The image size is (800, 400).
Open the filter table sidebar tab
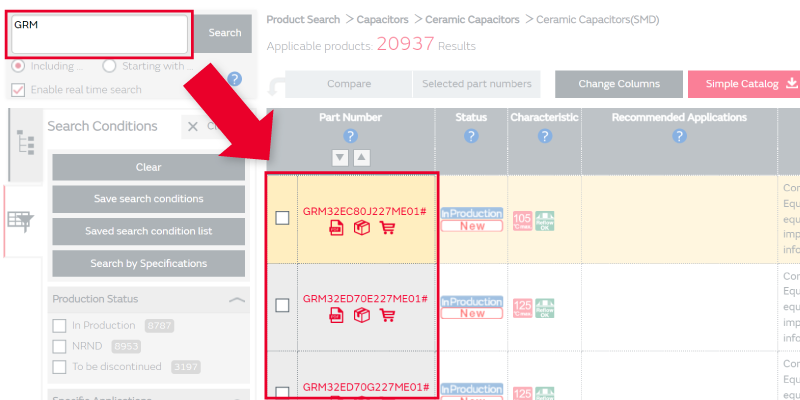[x=21, y=220]
